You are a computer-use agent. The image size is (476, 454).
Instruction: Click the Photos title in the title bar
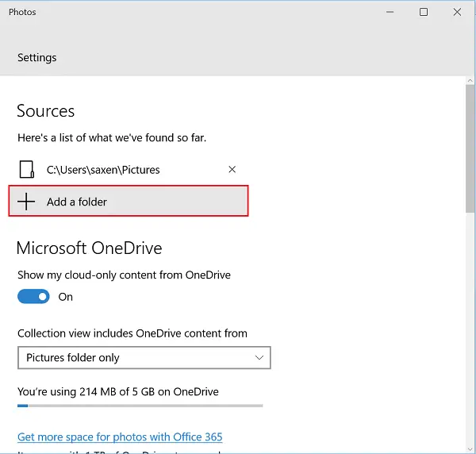[22, 12]
